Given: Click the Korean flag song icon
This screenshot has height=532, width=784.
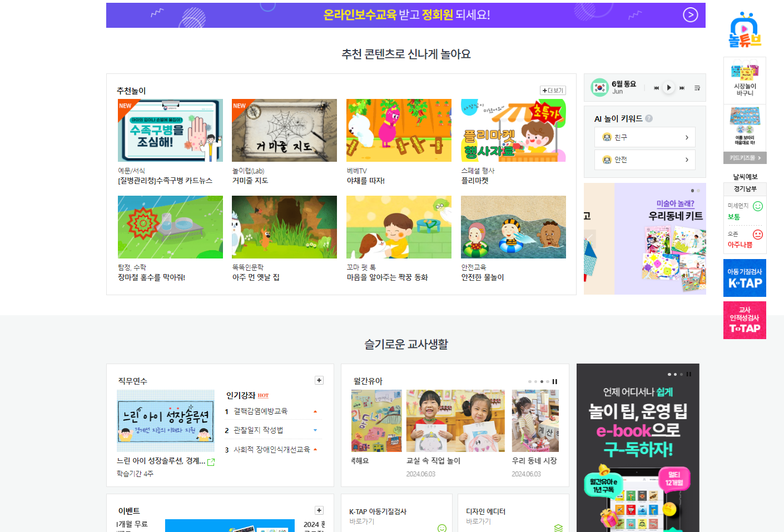Looking at the screenshot, I should click(599, 87).
